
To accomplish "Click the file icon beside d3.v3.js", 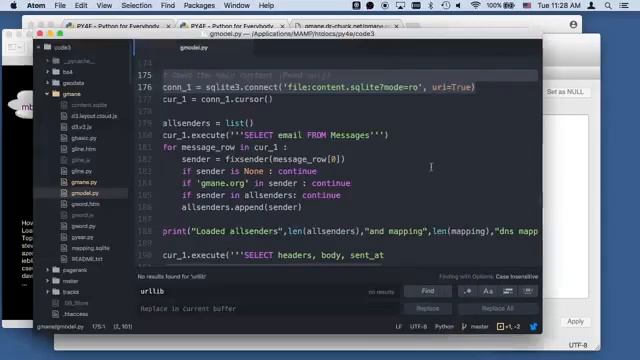I will (x=64, y=127).
